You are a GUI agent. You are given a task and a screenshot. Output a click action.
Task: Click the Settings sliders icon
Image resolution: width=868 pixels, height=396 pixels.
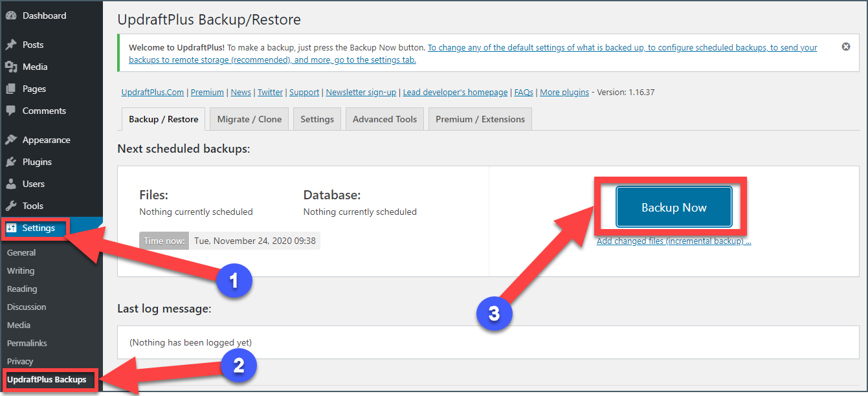11,228
